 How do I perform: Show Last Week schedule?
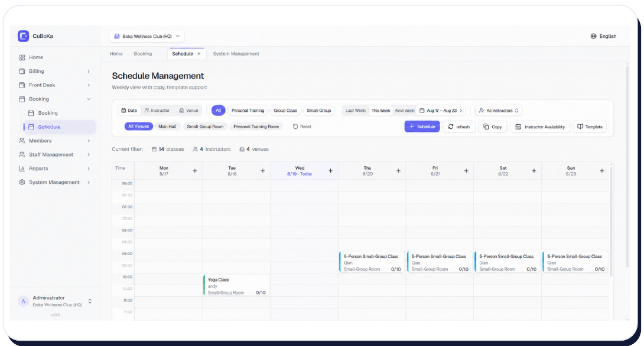click(x=355, y=111)
